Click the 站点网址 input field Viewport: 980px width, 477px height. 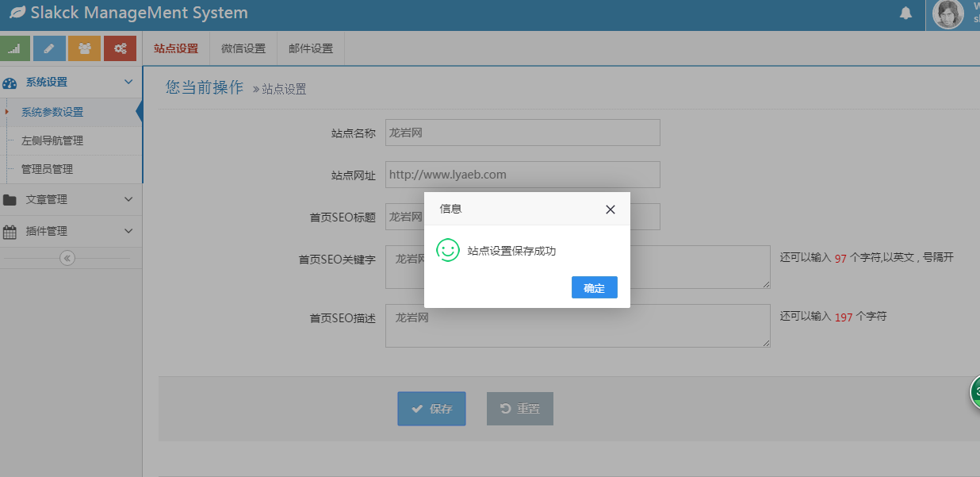(523, 175)
